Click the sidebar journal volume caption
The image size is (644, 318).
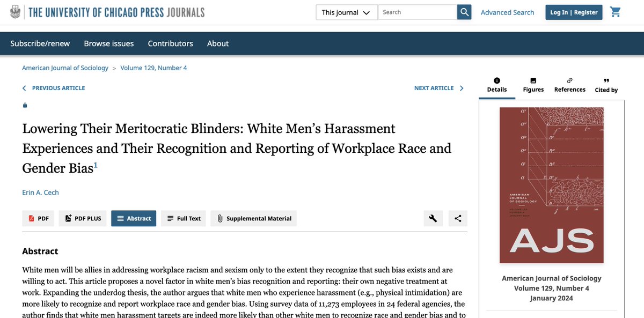(551, 288)
